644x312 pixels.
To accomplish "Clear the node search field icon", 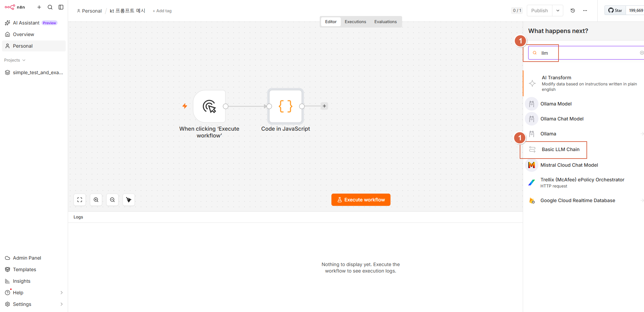I will 642,53.
